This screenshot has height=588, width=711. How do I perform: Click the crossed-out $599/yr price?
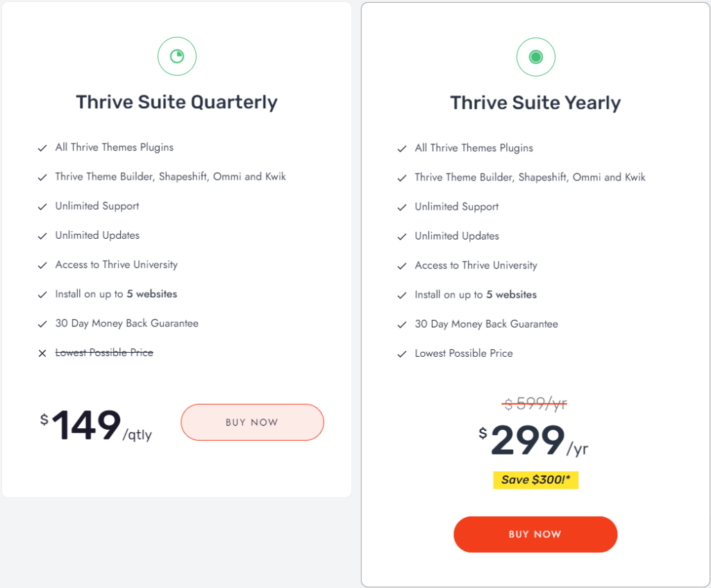pos(535,403)
